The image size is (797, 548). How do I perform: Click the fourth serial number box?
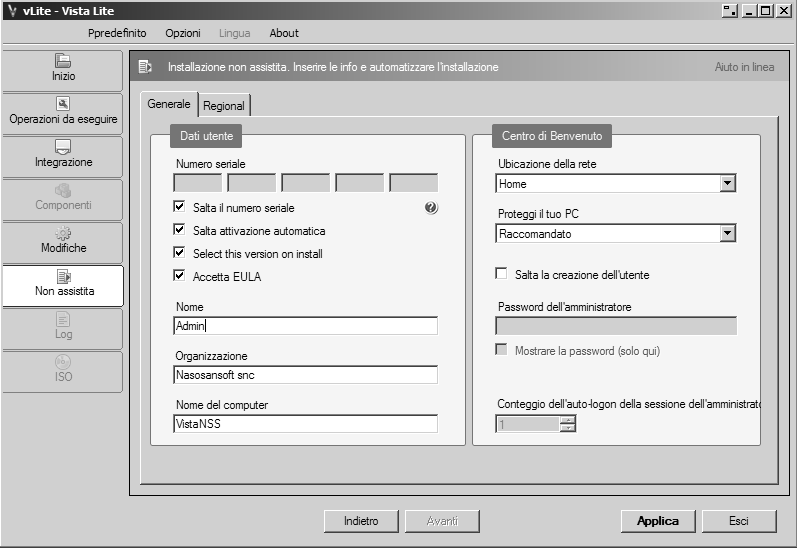[359, 183]
